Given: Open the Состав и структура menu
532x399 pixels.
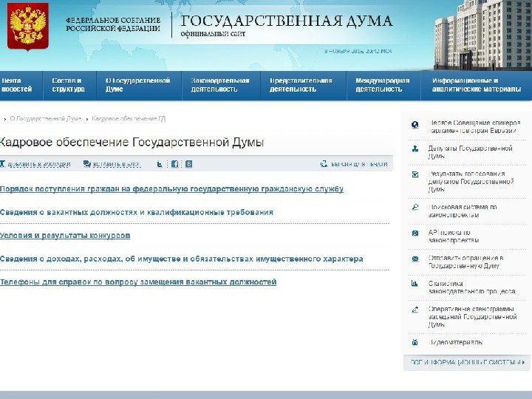Looking at the screenshot, I should pyautogui.click(x=68, y=85).
